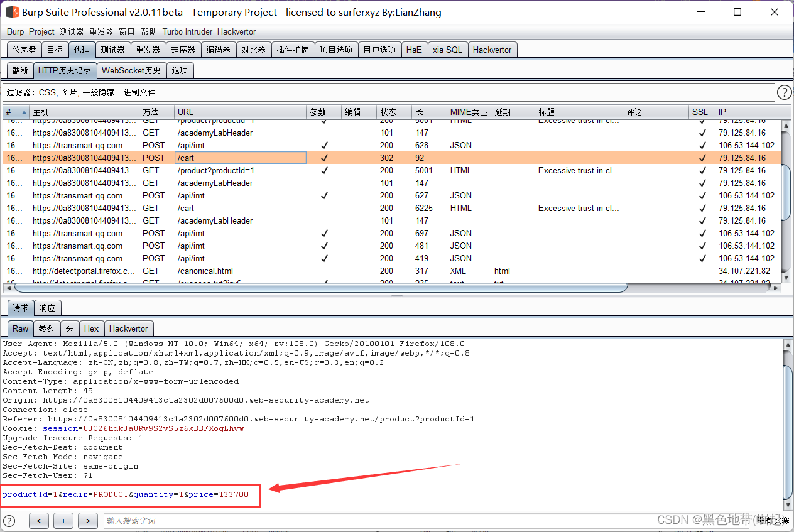
Task: Switch to the 定序器 tab
Action: [183, 50]
